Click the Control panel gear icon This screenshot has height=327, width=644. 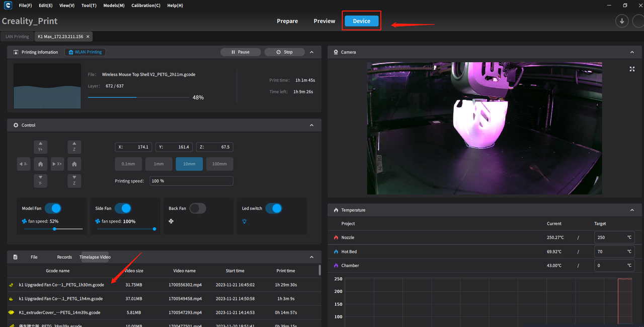(16, 125)
